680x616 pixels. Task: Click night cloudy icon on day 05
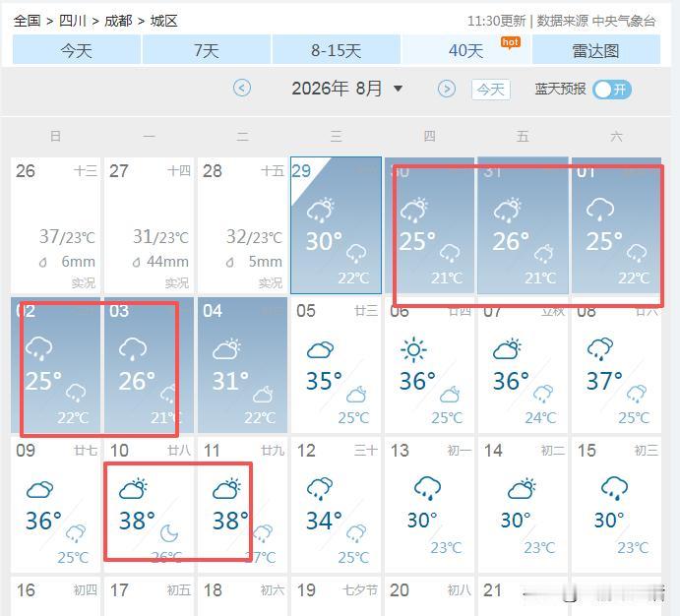[x=356, y=395]
